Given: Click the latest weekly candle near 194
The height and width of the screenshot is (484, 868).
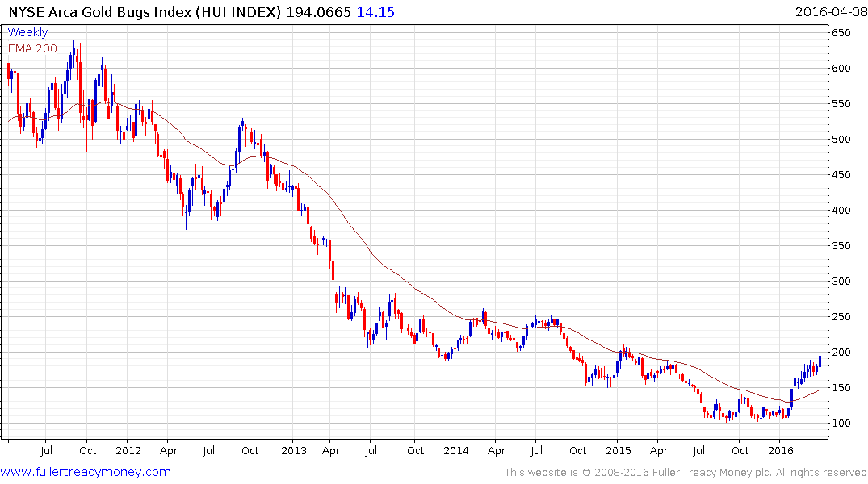Looking at the screenshot, I should tap(820, 362).
